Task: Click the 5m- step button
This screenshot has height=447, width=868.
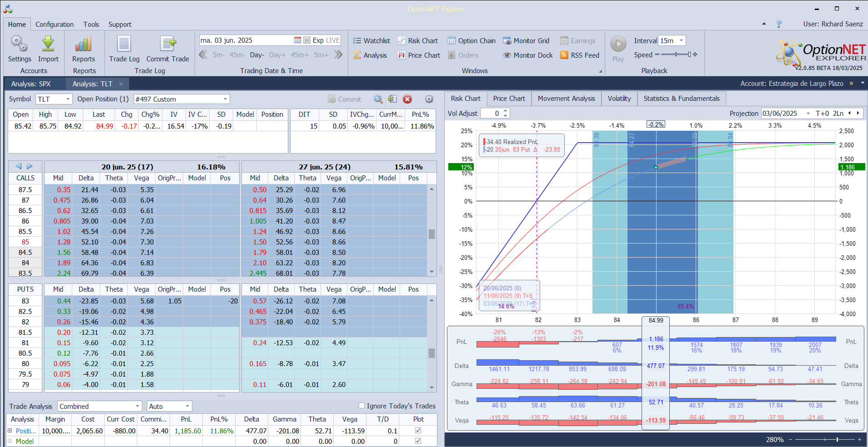Action: pyautogui.click(x=219, y=55)
